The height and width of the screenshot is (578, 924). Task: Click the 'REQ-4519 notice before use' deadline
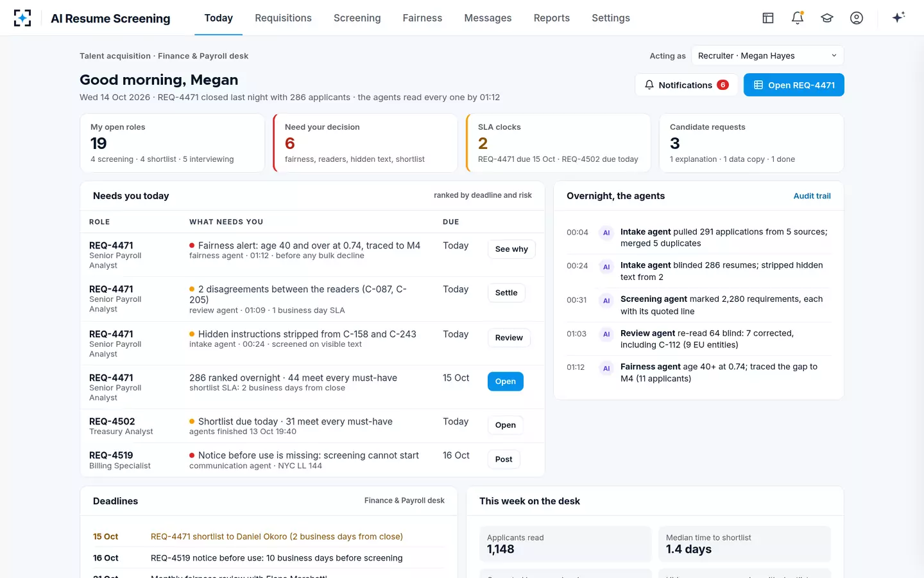277,558
